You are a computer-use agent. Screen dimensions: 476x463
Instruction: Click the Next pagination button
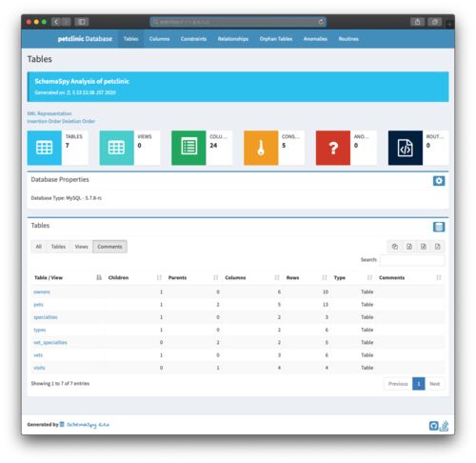(435, 384)
